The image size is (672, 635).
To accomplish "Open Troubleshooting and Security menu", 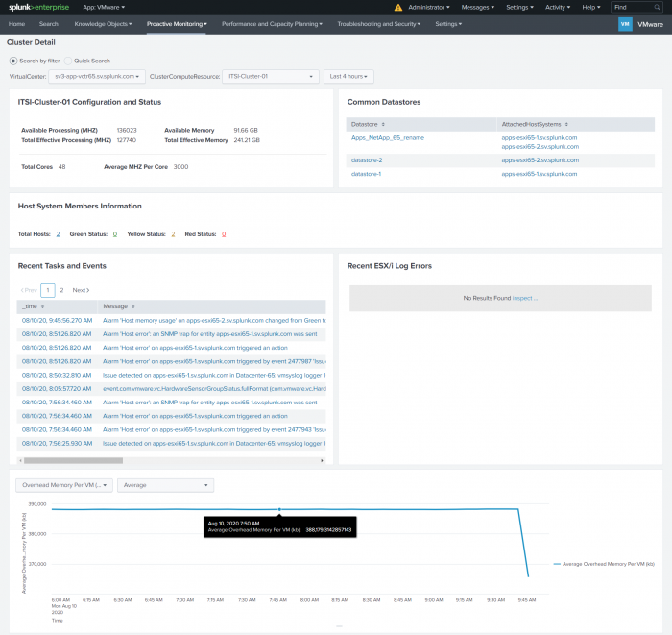I will (x=379, y=24).
